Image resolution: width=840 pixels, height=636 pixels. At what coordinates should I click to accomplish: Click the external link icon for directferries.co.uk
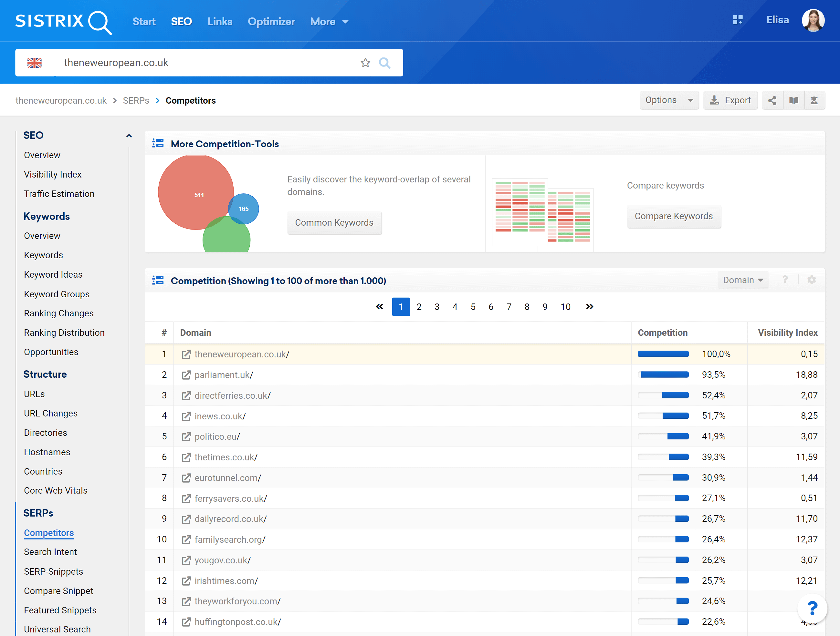click(186, 395)
